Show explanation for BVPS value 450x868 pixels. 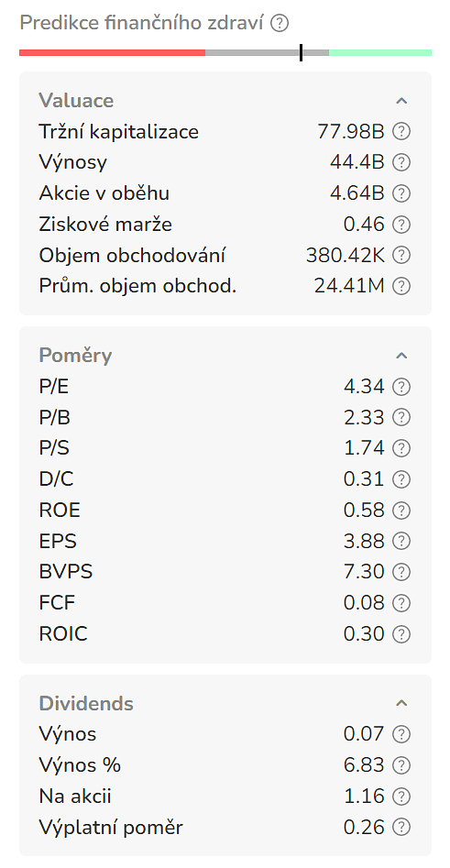(401, 571)
